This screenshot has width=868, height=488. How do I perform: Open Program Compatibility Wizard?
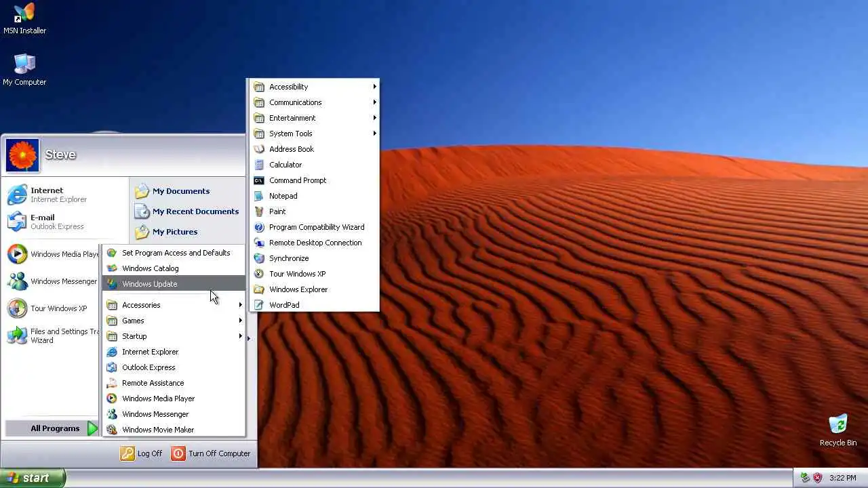(314, 227)
